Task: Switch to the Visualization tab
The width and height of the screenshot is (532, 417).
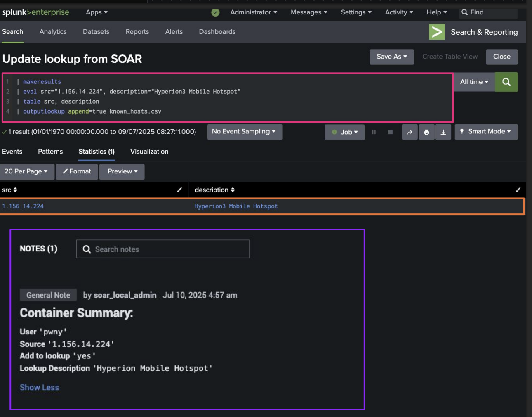Action: pos(149,152)
